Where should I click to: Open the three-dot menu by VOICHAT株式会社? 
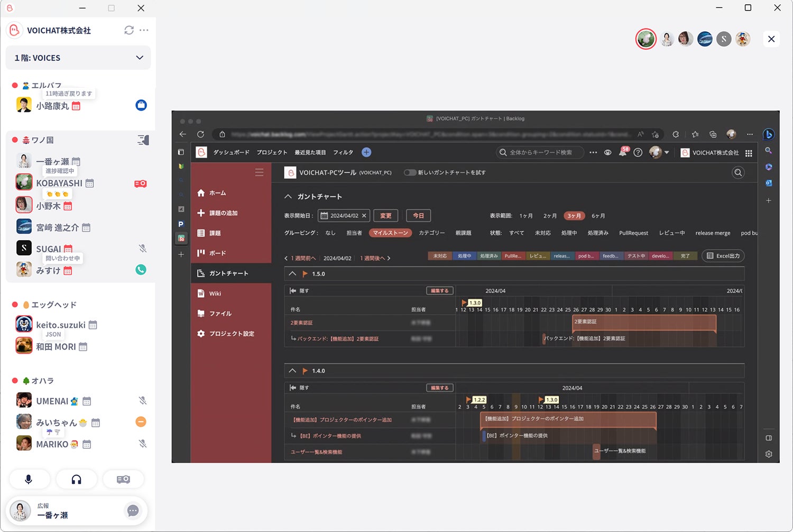[144, 30]
